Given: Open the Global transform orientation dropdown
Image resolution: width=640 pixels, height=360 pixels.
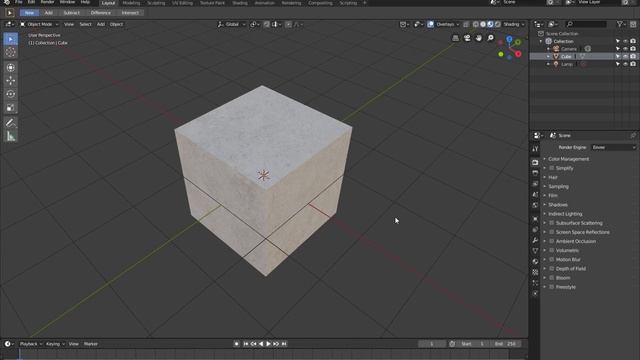Looking at the screenshot, I should (231, 24).
